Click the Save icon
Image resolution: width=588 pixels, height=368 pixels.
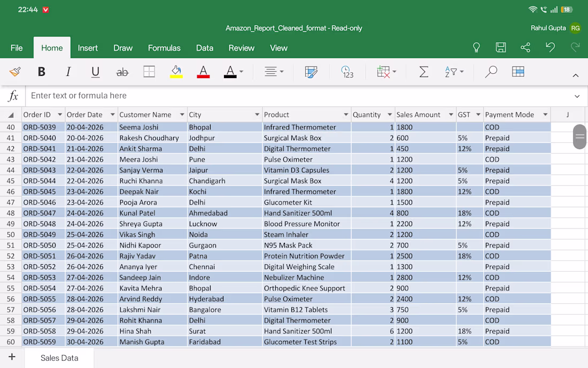(x=501, y=47)
